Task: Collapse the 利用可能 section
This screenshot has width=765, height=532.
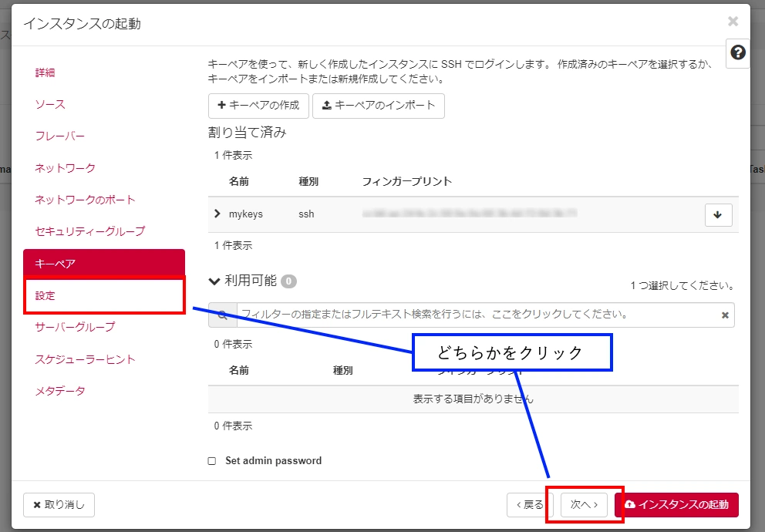Action: point(214,281)
